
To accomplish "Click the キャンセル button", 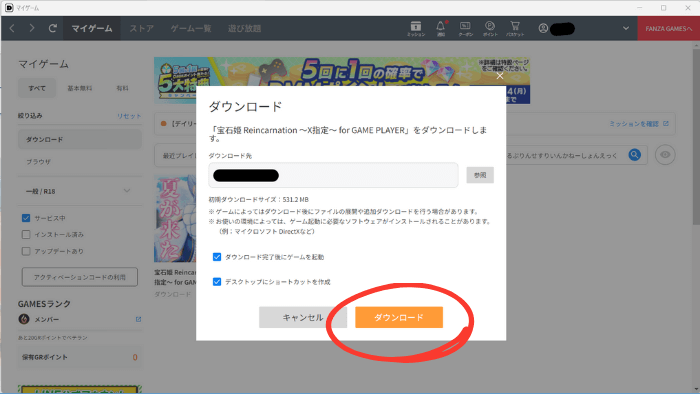I will click(x=303, y=317).
